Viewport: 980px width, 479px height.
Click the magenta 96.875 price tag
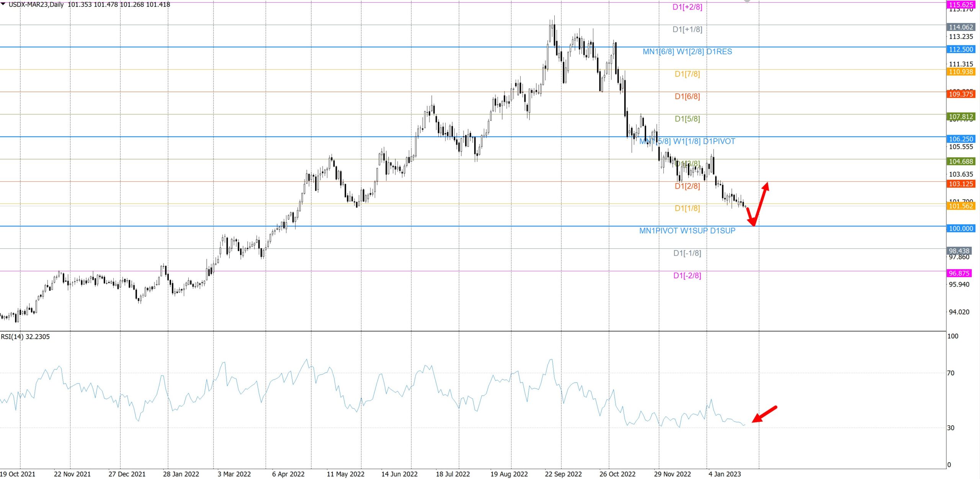tap(959, 273)
